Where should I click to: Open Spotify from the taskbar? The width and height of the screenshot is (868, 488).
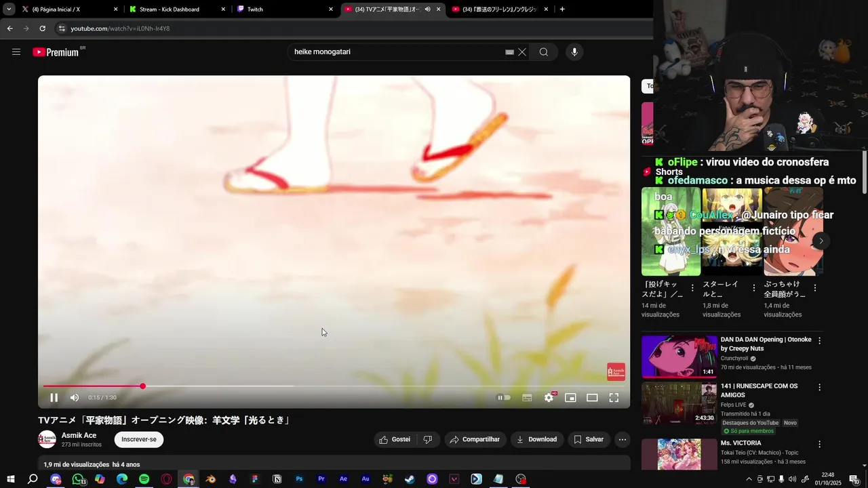pos(144,479)
